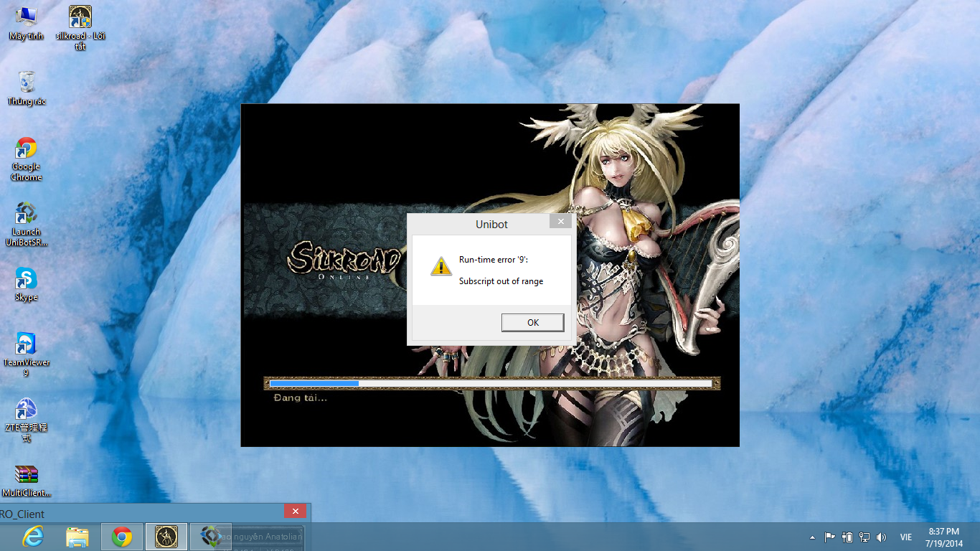
Task: Select the TeamViewer 9 desktop icon
Action: point(27,355)
